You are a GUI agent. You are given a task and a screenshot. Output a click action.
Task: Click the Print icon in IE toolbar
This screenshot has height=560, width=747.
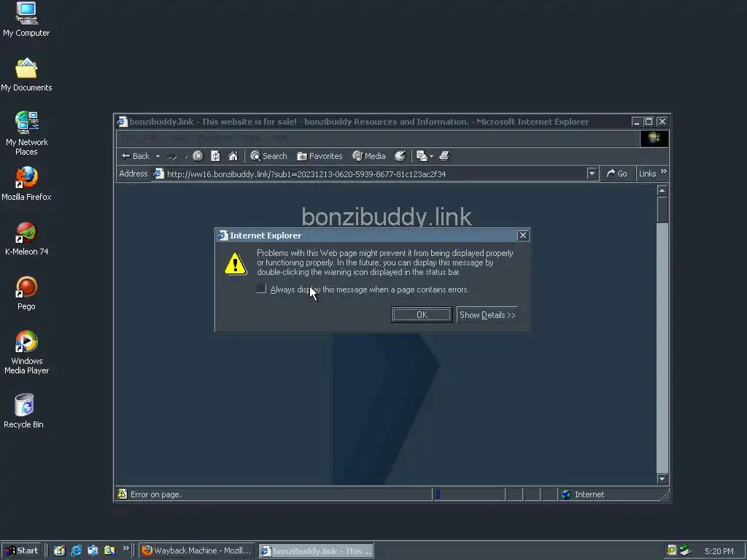(x=445, y=156)
